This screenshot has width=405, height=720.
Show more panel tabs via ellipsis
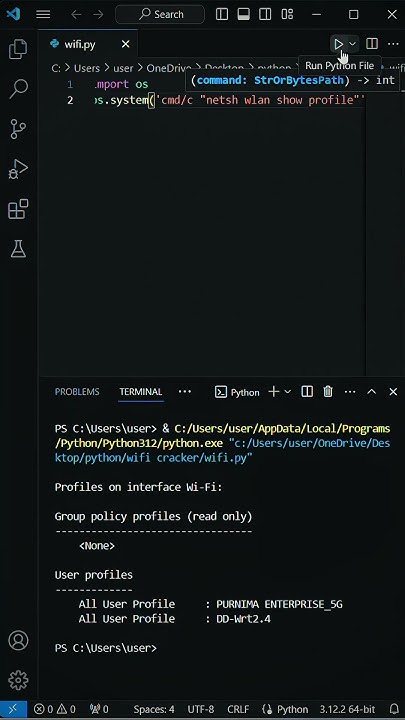click(x=185, y=392)
